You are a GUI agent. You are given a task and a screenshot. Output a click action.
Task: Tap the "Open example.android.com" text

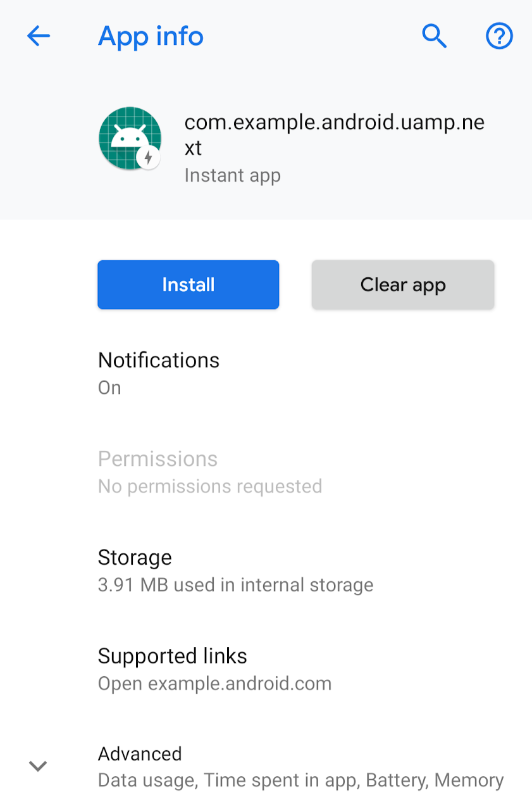coord(214,684)
